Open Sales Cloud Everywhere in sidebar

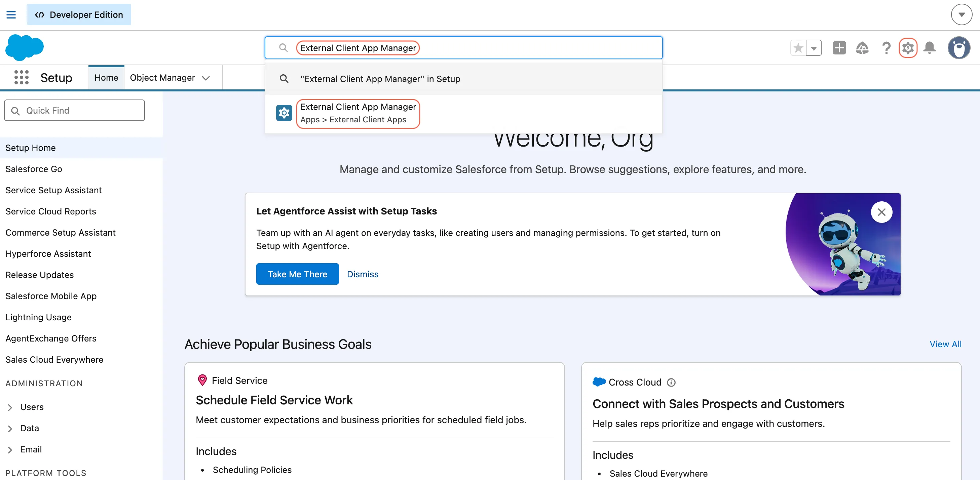click(x=54, y=360)
